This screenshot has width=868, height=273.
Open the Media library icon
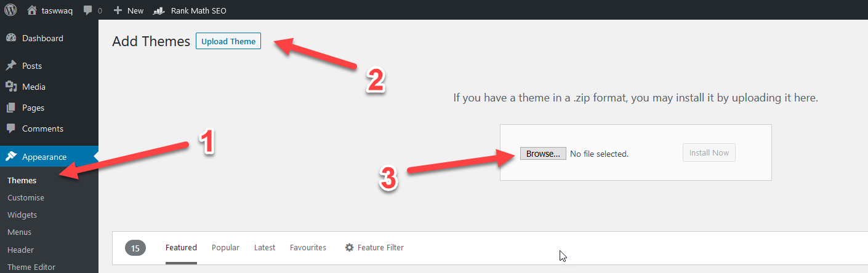(x=11, y=87)
